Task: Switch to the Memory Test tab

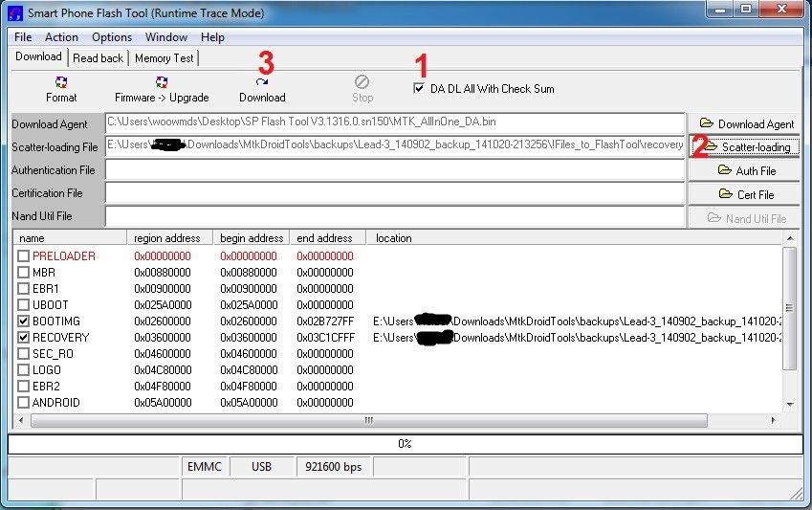Action: point(164,58)
